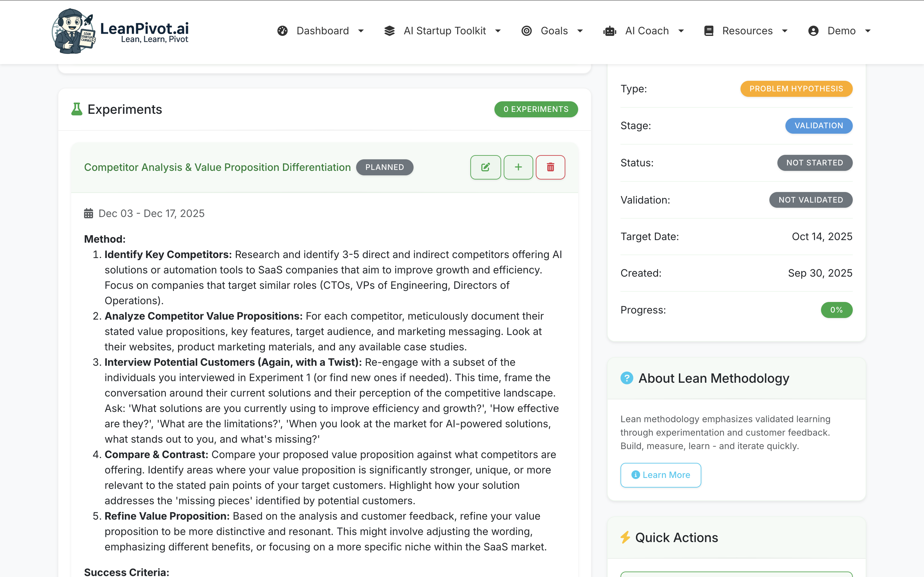The image size is (924, 577).
Task: Click the green plus icon button
Action: [x=518, y=167]
